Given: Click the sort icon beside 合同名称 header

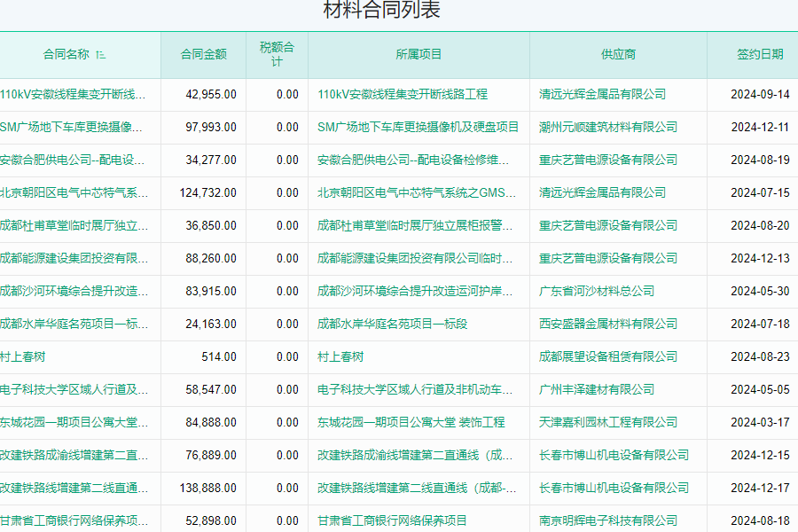Looking at the screenshot, I should point(100,54).
